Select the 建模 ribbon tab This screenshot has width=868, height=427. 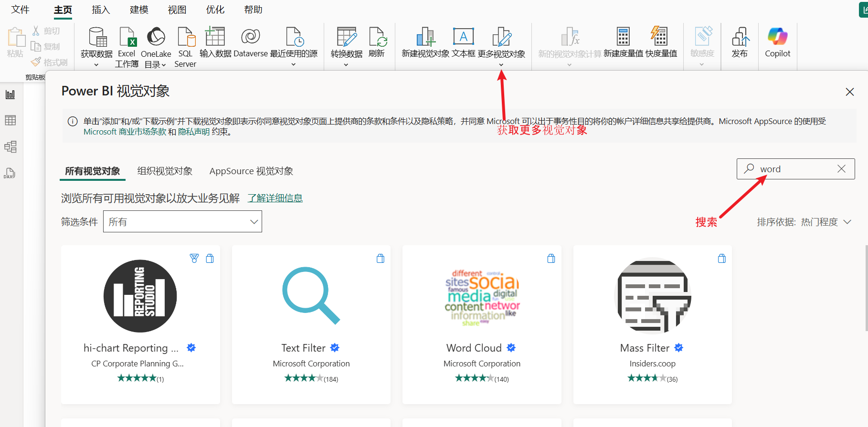pos(139,10)
